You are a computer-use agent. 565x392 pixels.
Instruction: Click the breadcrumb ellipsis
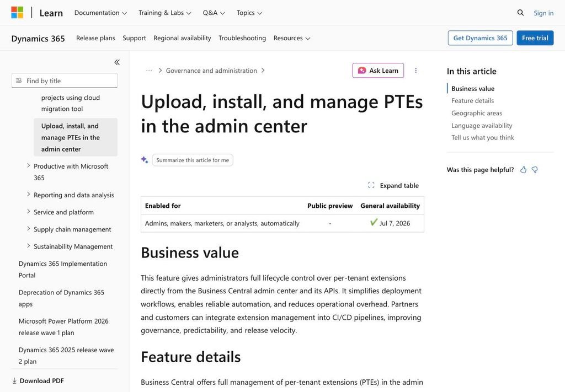[149, 71]
